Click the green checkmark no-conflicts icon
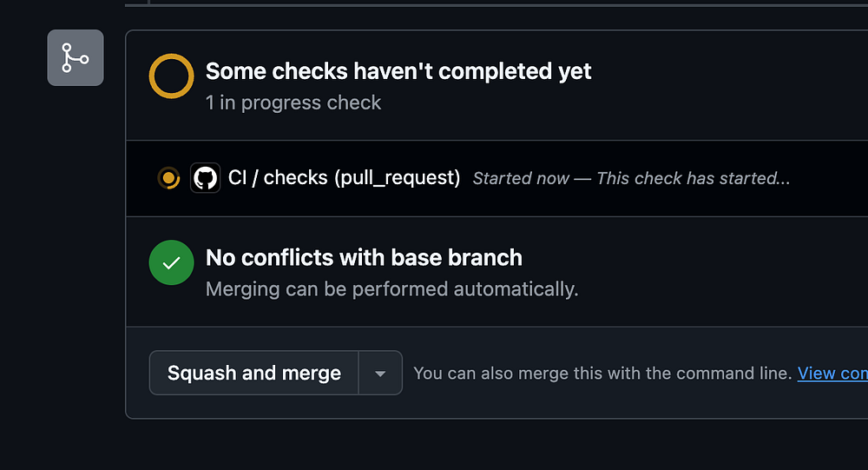The height and width of the screenshot is (470, 868). (171, 262)
